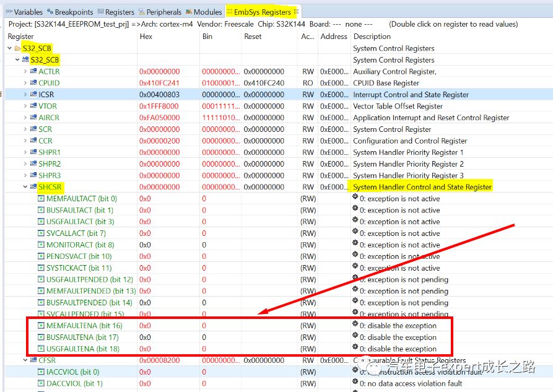Select VTOR hex value 0x1FFF8000
Viewport: 553px width, 392px height.
[x=159, y=106]
